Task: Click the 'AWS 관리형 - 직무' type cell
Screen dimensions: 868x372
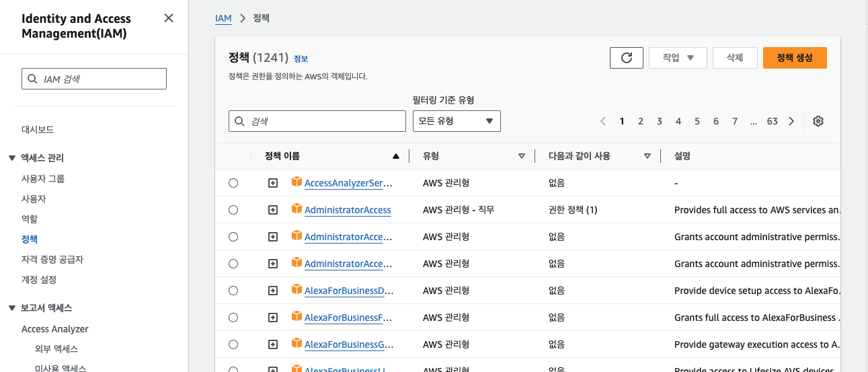Action: tap(459, 210)
